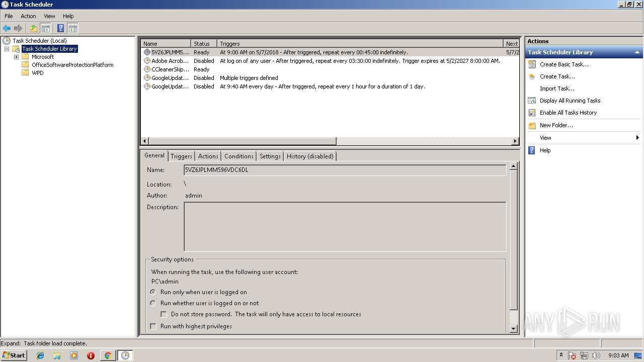Launch Internet Explorer from taskbar
The width and height of the screenshot is (644, 362).
(40, 355)
